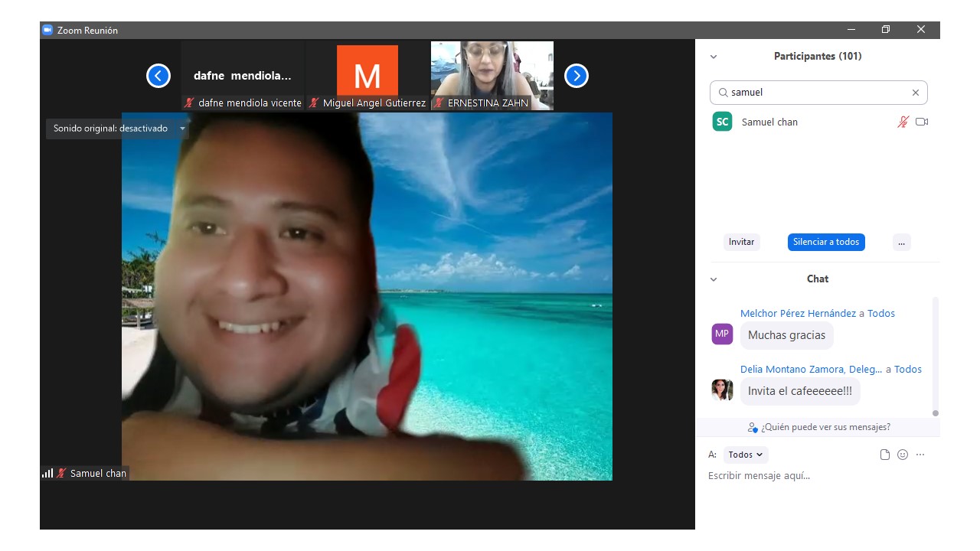The width and height of the screenshot is (980, 551).
Task: Toggle Samuel chan muted microphone icon
Action: click(x=903, y=122)
